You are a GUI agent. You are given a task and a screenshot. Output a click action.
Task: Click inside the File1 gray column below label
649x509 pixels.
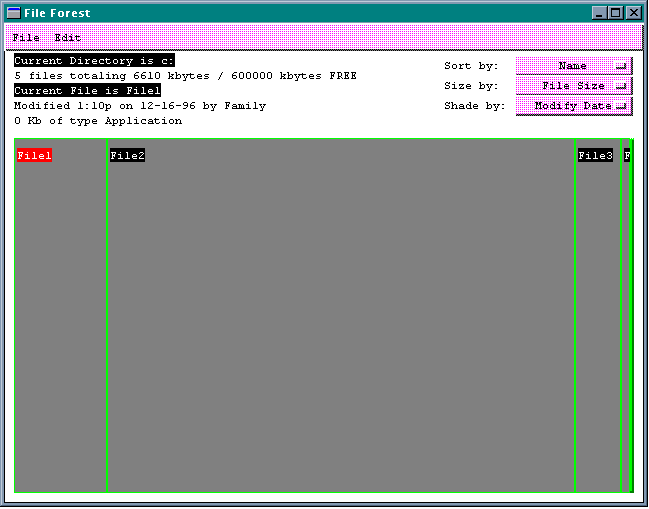61,320
